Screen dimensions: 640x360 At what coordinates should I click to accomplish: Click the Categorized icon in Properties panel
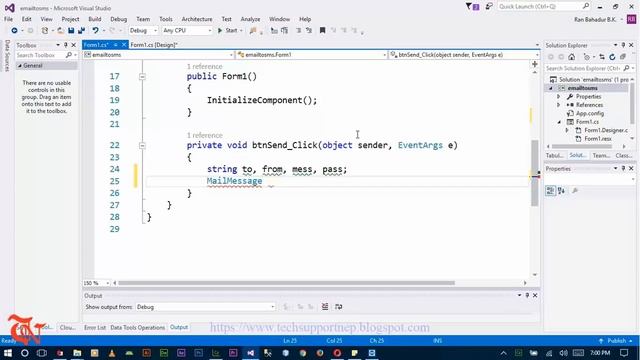click(550, 191)
